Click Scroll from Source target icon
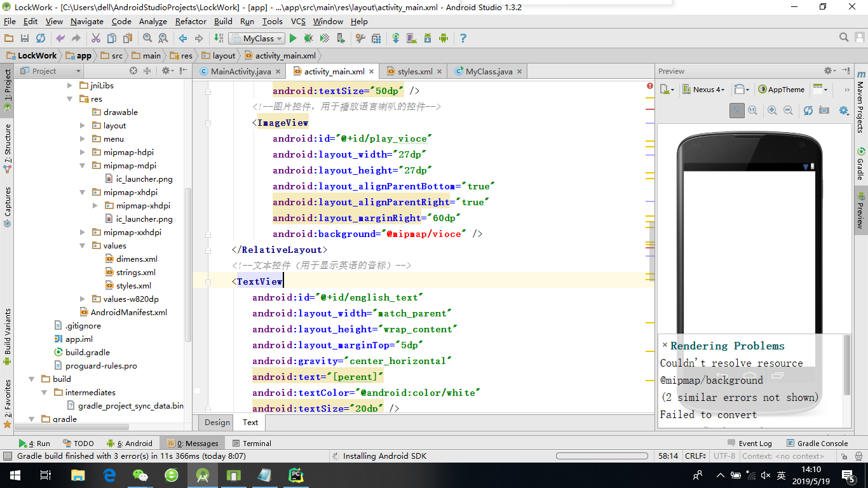The width and height of the screenshot is (868, 488). (133, 71)
